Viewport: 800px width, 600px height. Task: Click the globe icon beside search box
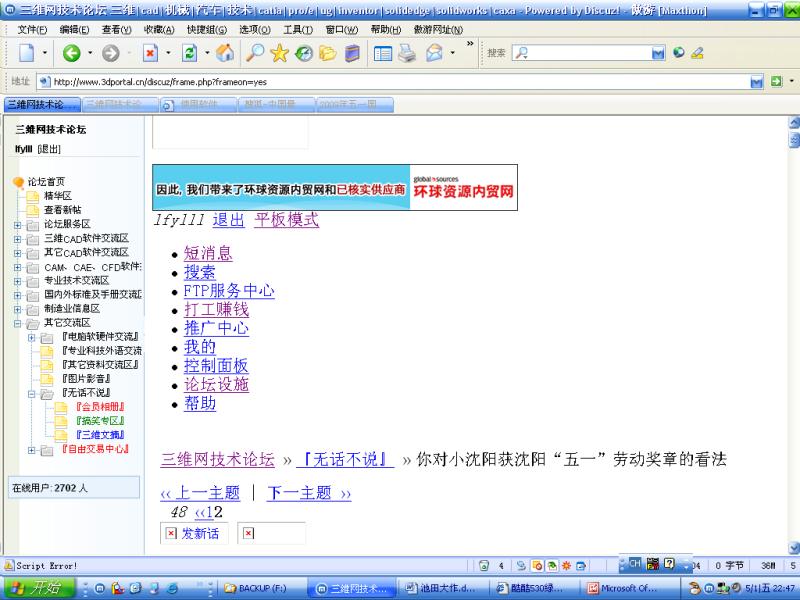point(679,52)
